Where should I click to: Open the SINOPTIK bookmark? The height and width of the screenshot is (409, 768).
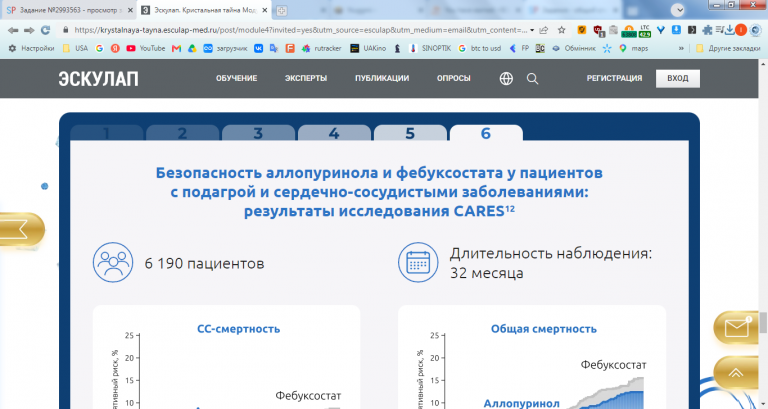tap(431, 48)
